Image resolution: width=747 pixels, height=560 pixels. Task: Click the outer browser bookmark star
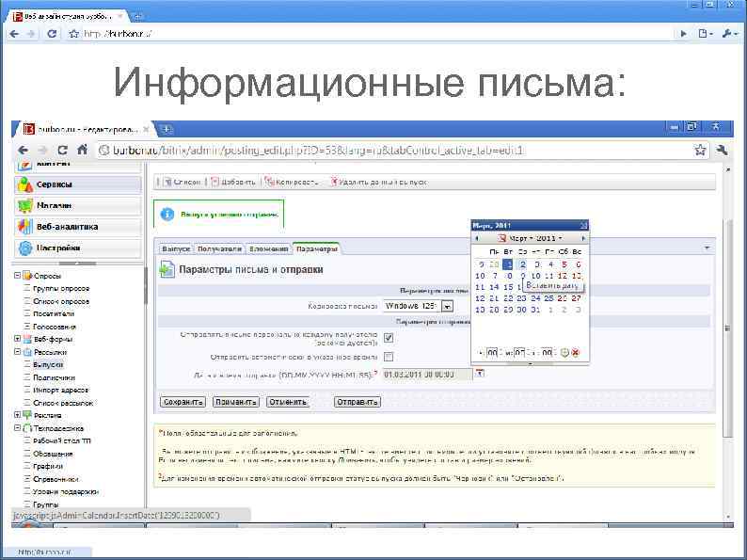click(73, 34)
